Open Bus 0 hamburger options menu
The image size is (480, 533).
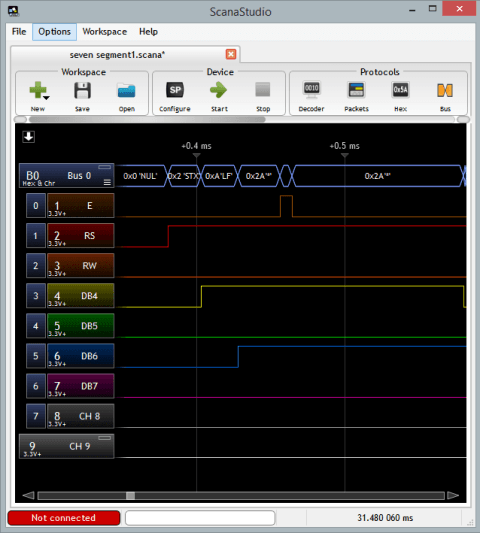[x=107, y=182]
